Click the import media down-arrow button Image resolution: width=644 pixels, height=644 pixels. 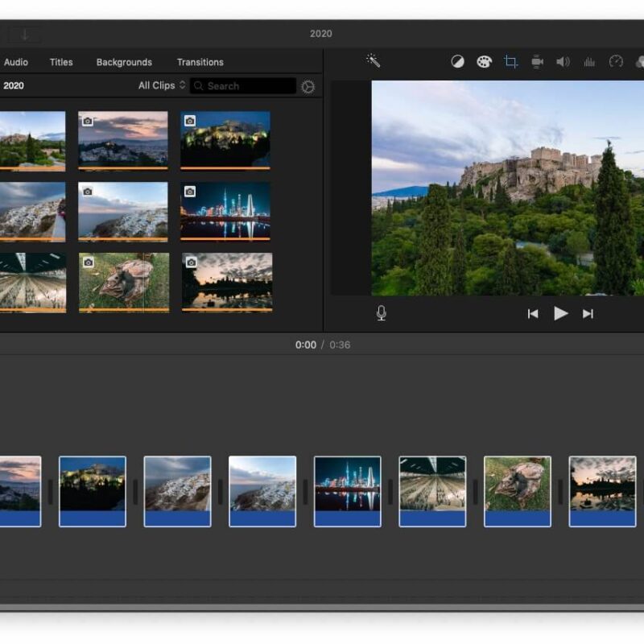[x=25, y=35]
